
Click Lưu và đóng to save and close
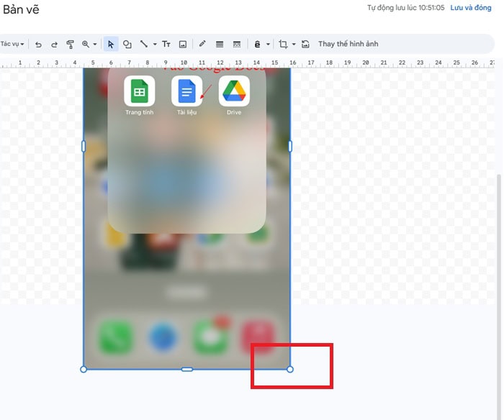pos(471,8)
